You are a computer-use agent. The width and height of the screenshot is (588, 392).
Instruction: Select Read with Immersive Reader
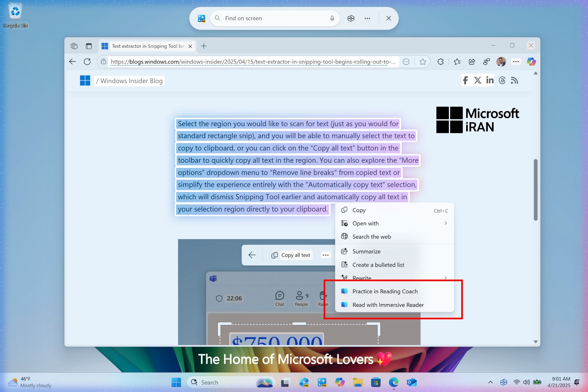tap(395, 305)
